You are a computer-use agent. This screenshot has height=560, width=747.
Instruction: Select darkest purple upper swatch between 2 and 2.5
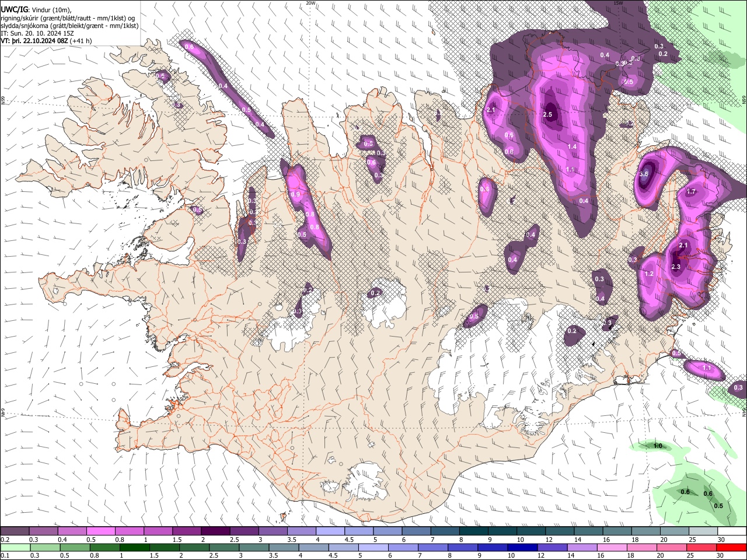point(215,531)
